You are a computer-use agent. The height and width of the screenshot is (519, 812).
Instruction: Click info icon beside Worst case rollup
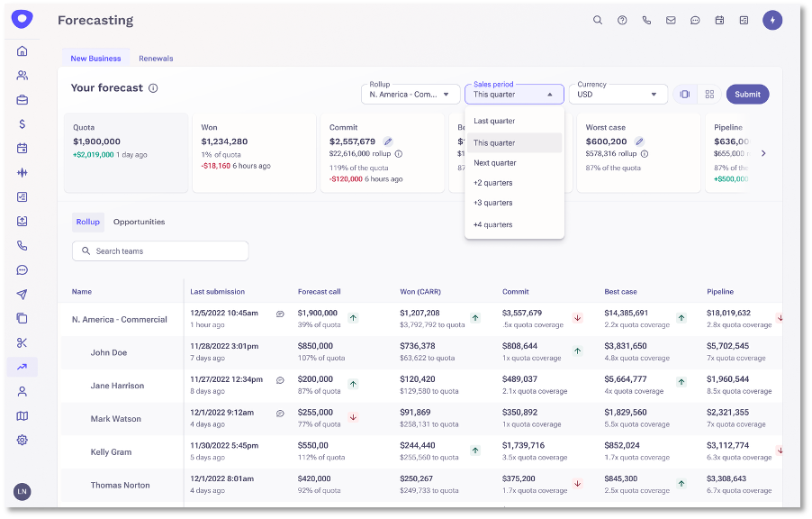[645, 154]
